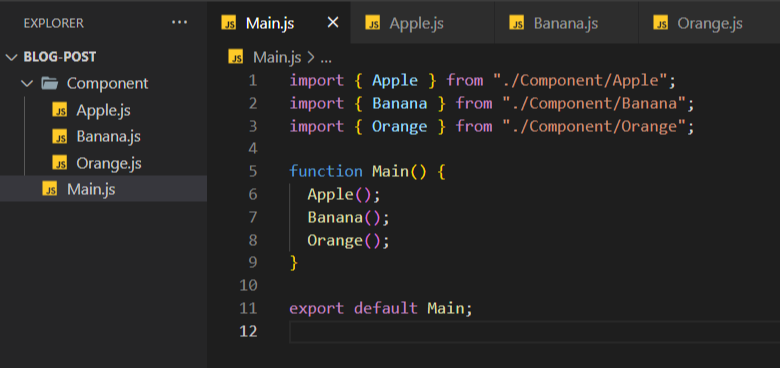Open Orange.js in the Explorer tree

[x=108, y=163]
